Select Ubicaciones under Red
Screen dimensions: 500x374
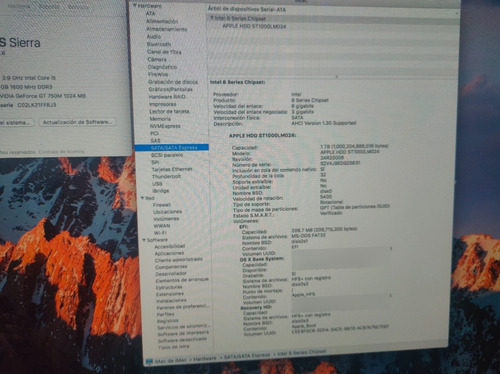click(x=167, y=212)
